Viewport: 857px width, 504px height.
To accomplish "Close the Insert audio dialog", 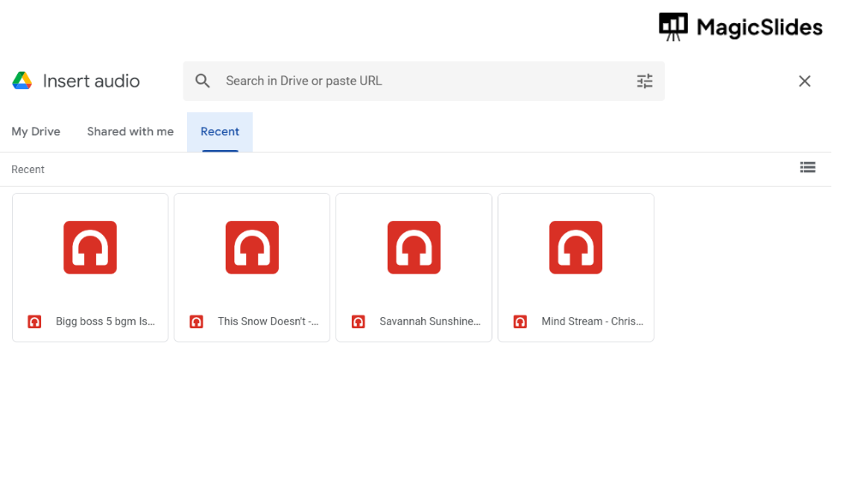I will (804, 81).
